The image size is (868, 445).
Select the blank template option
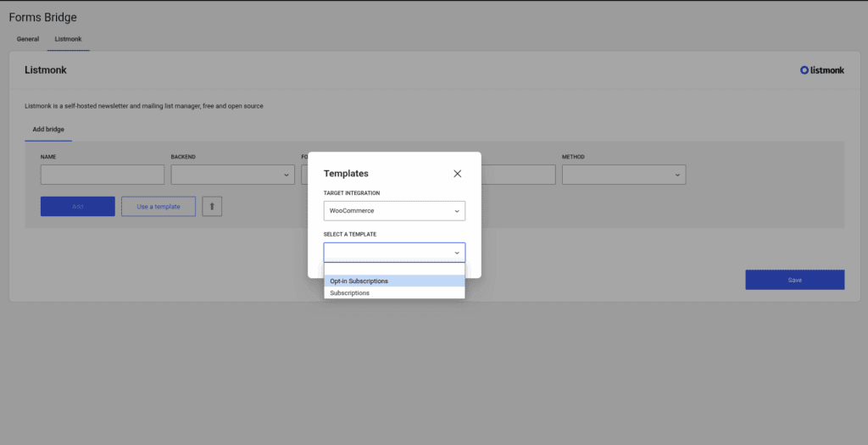(394, 269)
